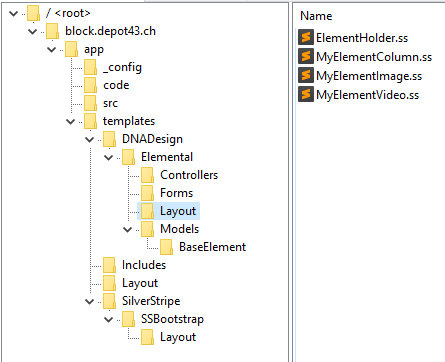445x362 pixels.
Task: Select the Includes tree label
Action: (x=144, y=265)
